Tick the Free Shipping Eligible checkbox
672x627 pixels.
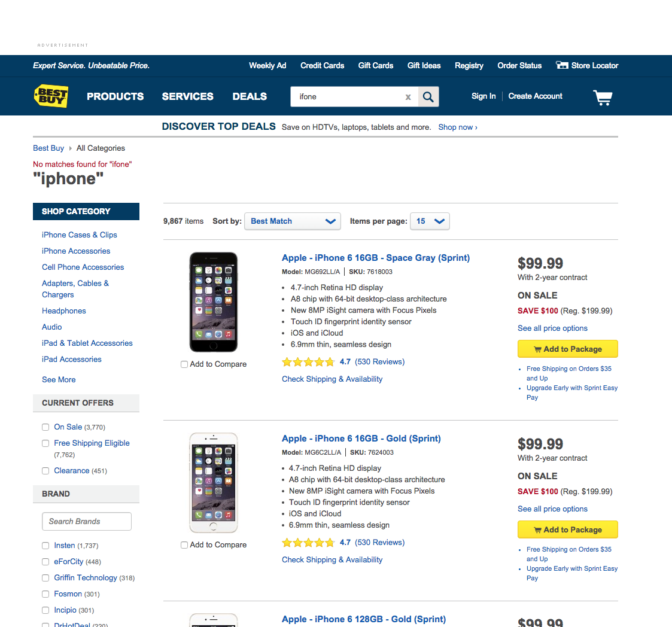pyautogui.click(x=45, y=443)
